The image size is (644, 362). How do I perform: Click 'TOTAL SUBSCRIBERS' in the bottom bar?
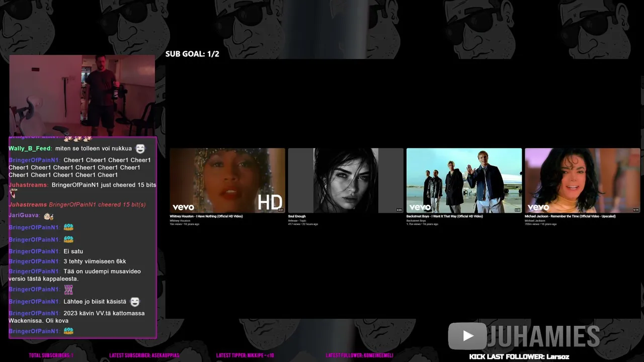pos(51,355)
